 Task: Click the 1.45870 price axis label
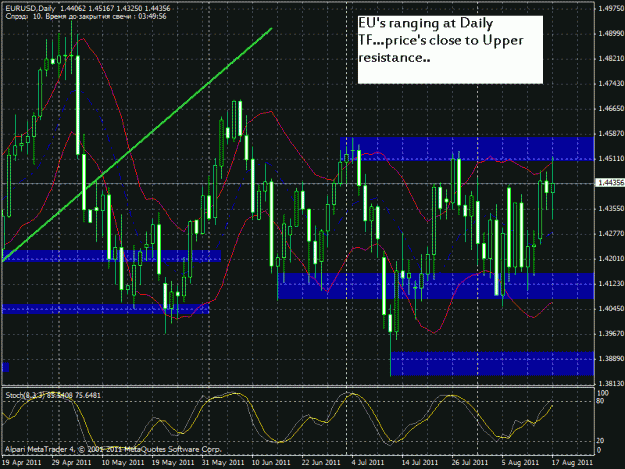[x=611, y=133]
